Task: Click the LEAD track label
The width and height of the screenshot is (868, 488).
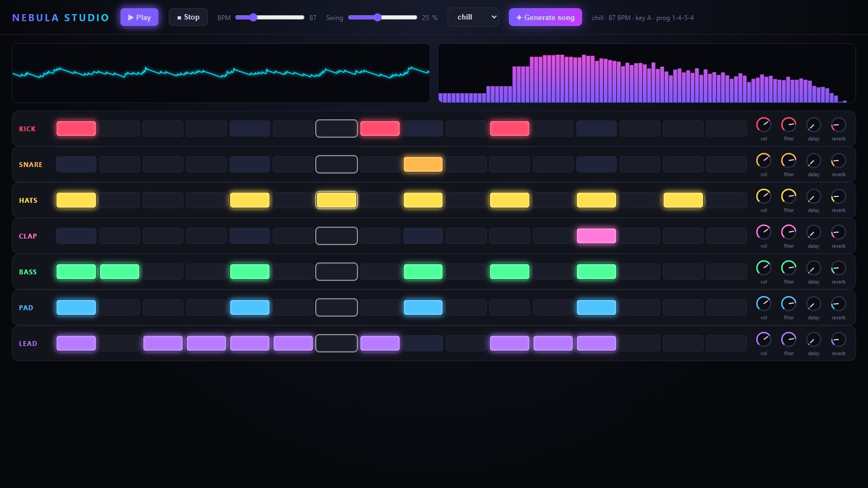Action: click(x=28, y=343)
